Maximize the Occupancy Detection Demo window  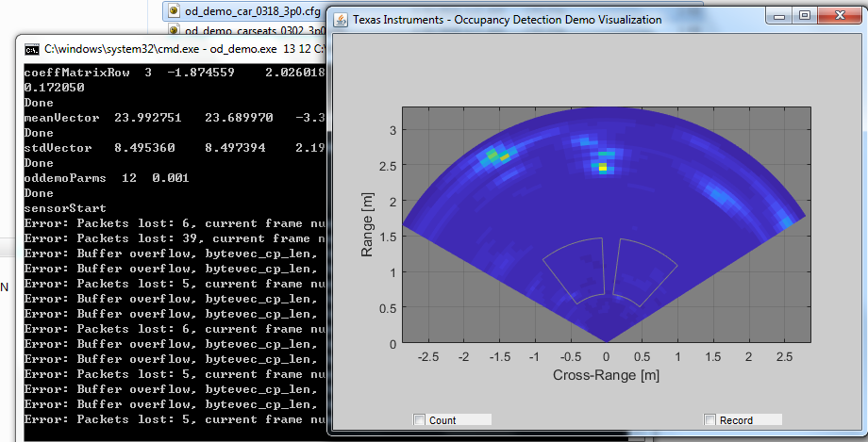click(x=805, y=16)
